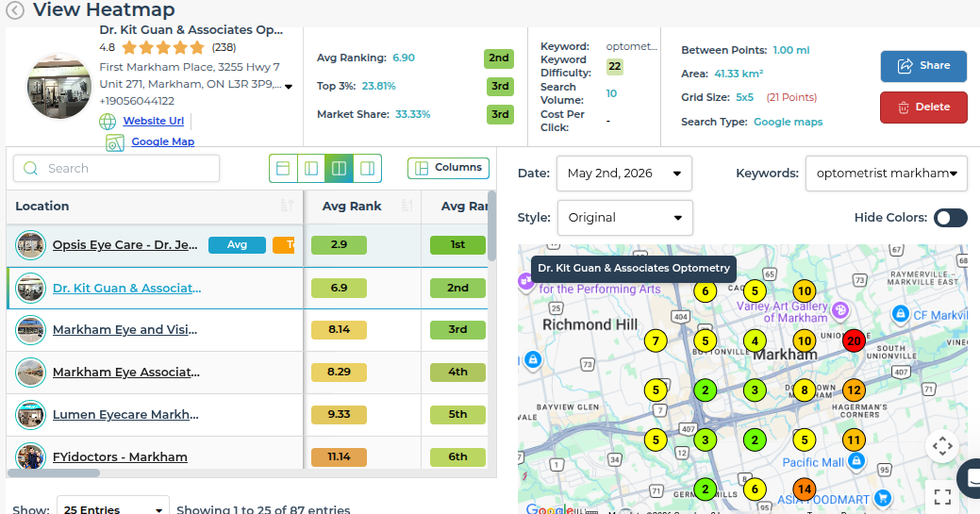This screenshot has width=980, height=514.
Task: Click the 2.9 avg rank badge
Action: 339,245
